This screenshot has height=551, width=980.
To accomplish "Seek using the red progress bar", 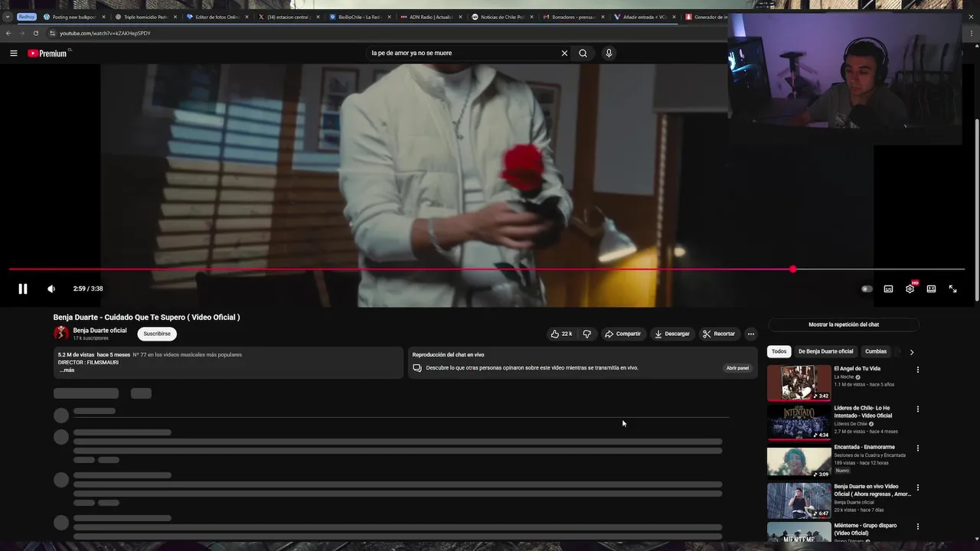I will (x=487, y=269).
